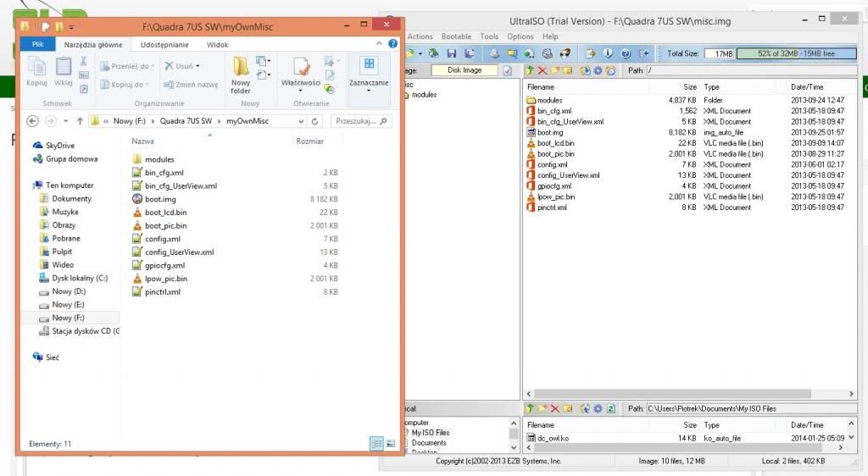Viewport: 868px width, 476px height.
Task: Click the refresh button beside the Explorer address bar
Action: [x=315, y=121]
